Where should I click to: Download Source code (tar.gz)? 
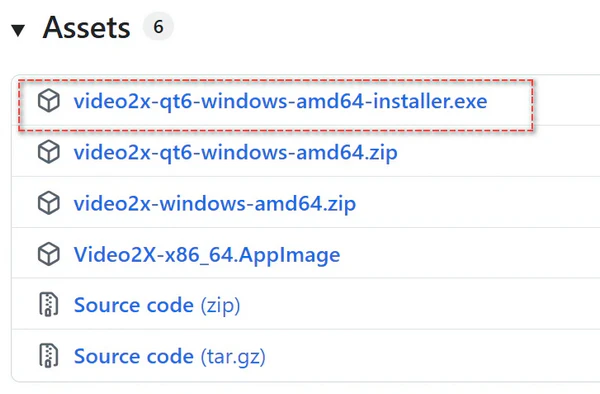click(x=170, y=357)
